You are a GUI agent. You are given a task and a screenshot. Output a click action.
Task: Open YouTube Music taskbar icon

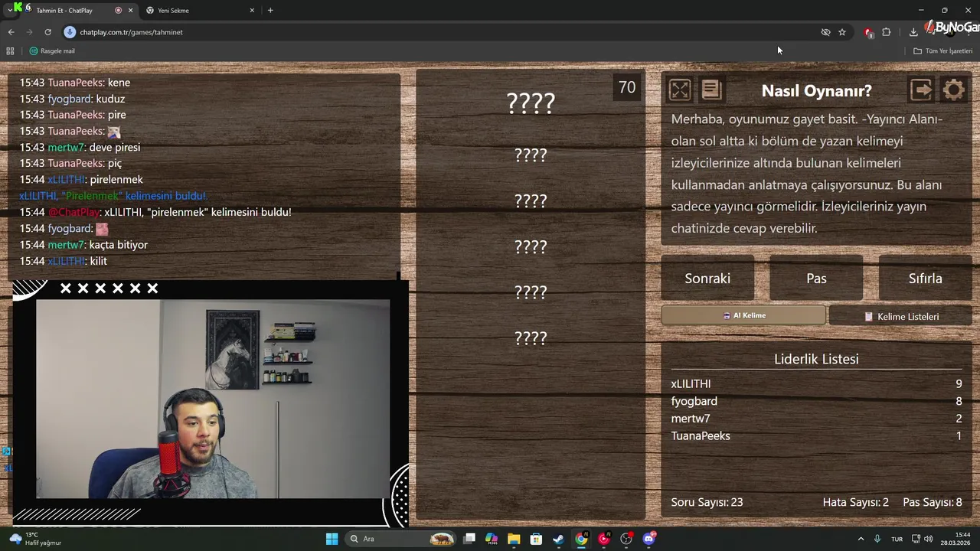604,539
